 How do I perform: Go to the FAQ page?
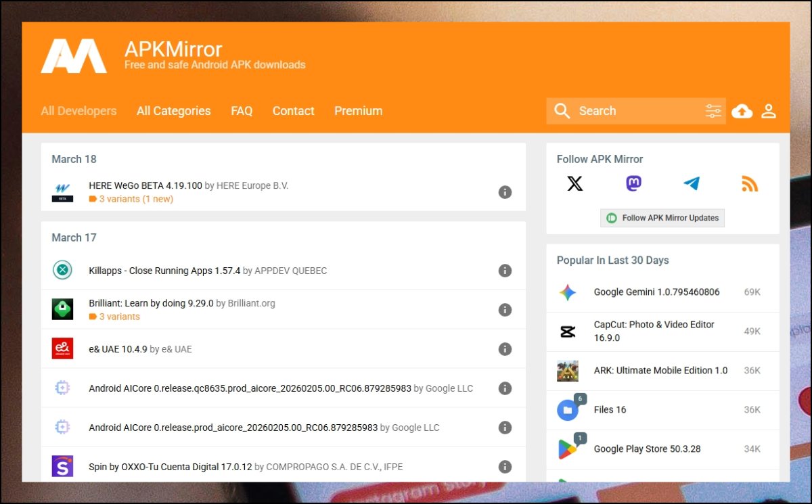click(x=242, y=111)
